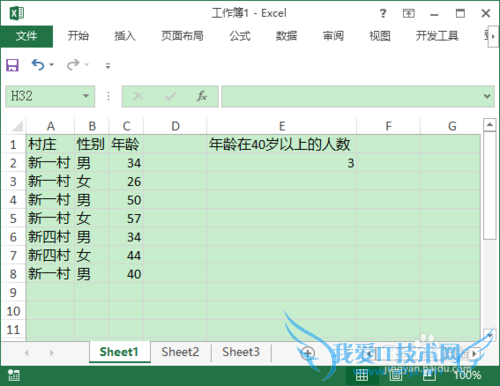Select row 11 header

tap(13, 330)
